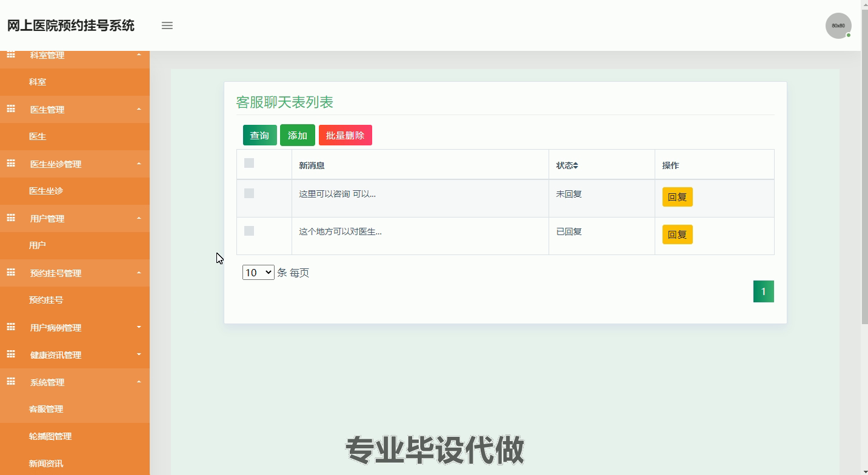Viewport: 868px width, 475px height.
Task: Click the grid icon beside 医生管理
Action: pos(11,109)
